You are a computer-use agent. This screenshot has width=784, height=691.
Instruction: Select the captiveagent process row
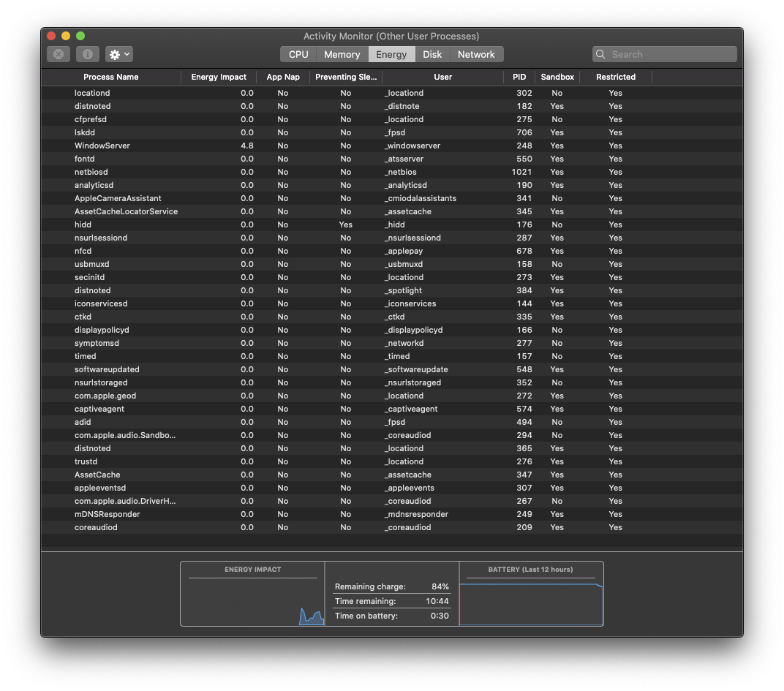coord(392,409)
